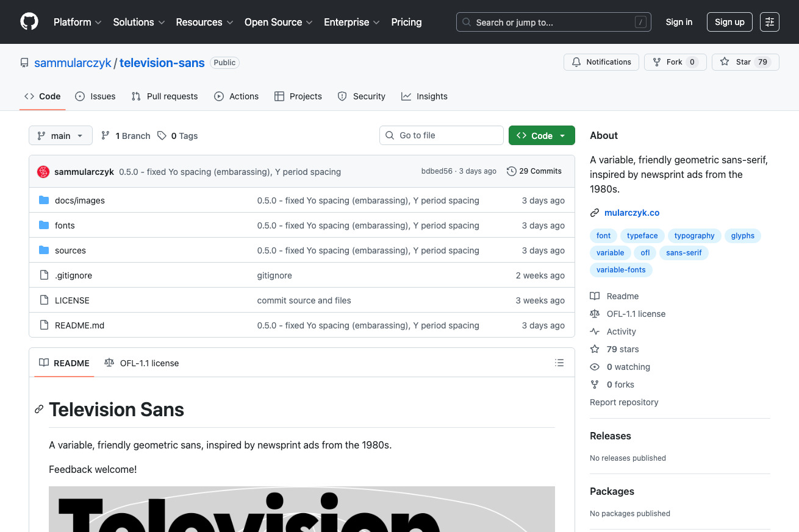Select the Code tab
This screenshot has height=532, width=799.
pos(43,96)
